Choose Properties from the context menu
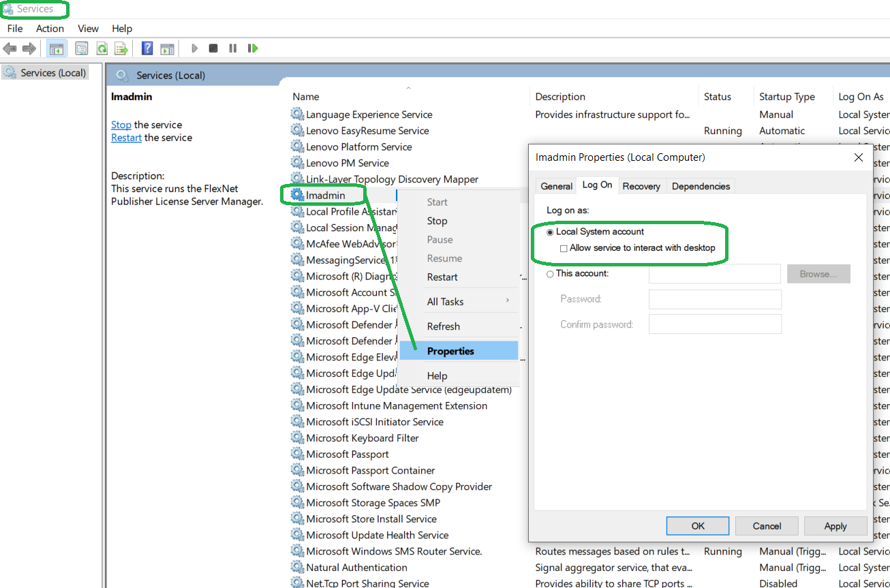The image size is (890, 588). (x=459, y=351)
